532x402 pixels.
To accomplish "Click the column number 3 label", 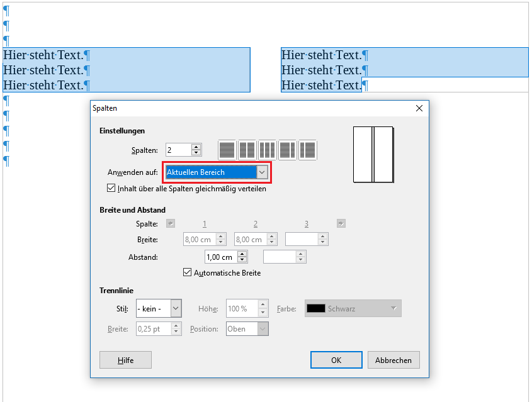I will tap(307, 224).
